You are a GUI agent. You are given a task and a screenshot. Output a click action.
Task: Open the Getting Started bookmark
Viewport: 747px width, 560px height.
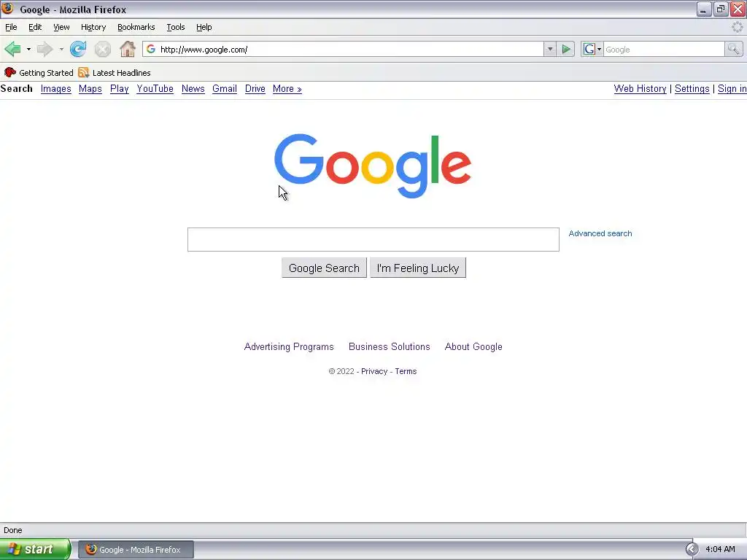(39, 72)
